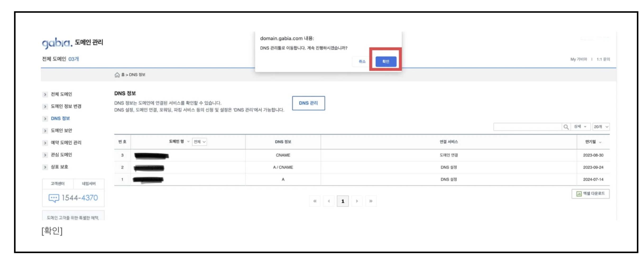644x264 pixels.
Task: Go to previous page arrow
Action: (329, 201)
